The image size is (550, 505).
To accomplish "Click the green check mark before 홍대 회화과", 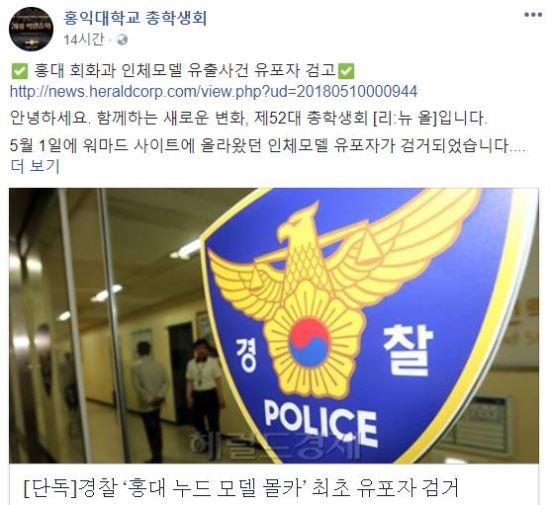I will (x=20, y=71).
